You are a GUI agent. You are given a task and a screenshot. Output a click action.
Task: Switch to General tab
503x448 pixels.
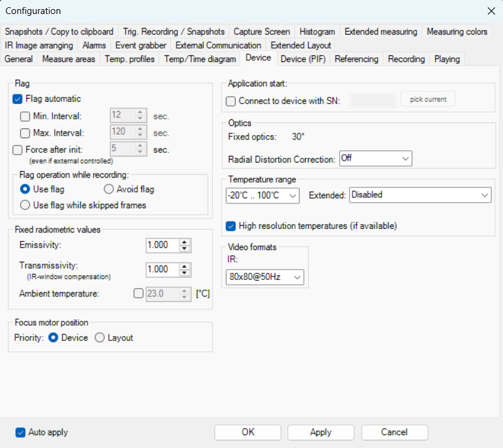pos(19,59)
